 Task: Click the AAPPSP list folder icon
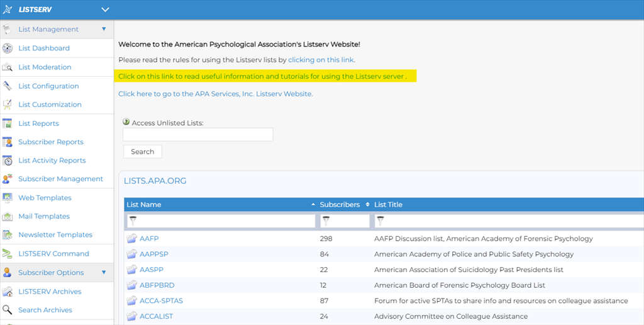click(131, 254)
